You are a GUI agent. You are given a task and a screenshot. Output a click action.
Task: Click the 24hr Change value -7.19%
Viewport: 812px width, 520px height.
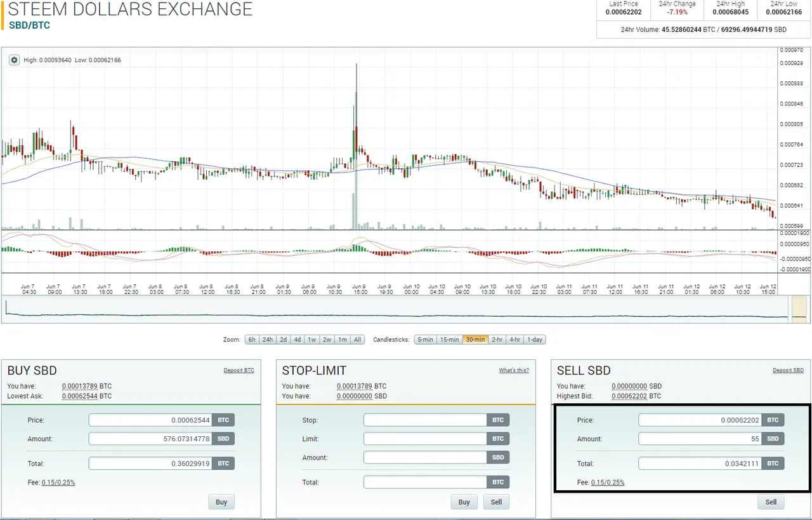(x=677, y=11)
